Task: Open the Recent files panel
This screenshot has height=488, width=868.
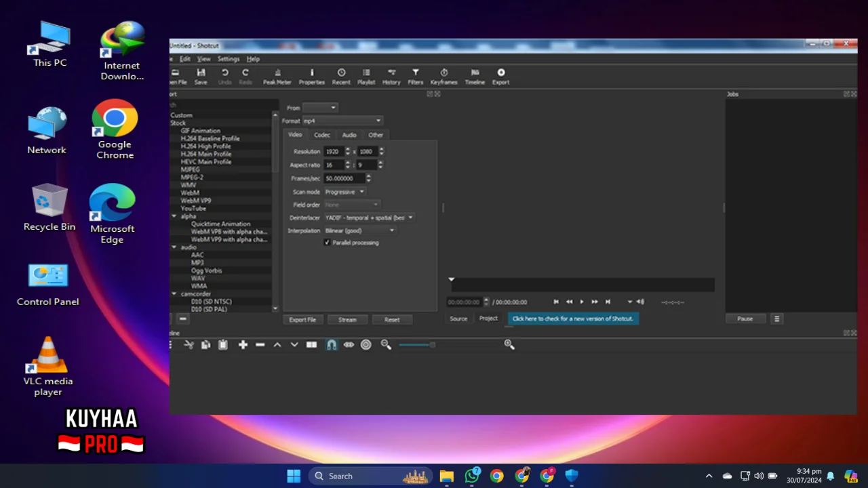Action: tap(341, 77)
